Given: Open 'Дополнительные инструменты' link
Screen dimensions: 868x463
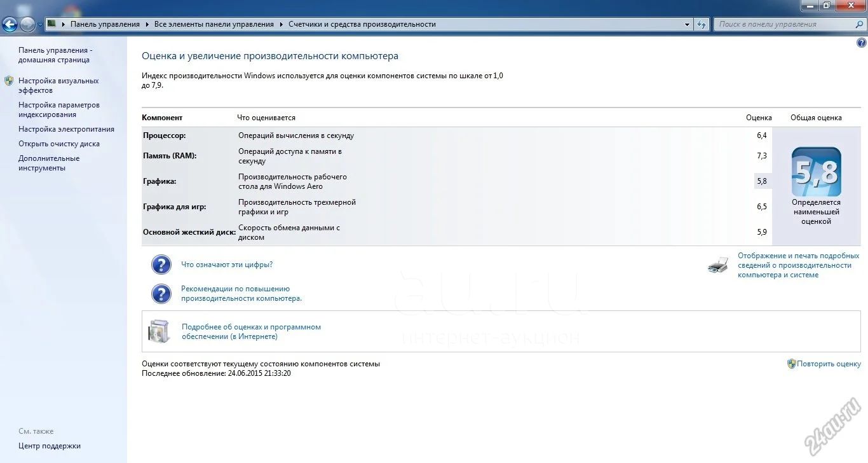Looking at the screenshot, I should click(x=49, y=163).
